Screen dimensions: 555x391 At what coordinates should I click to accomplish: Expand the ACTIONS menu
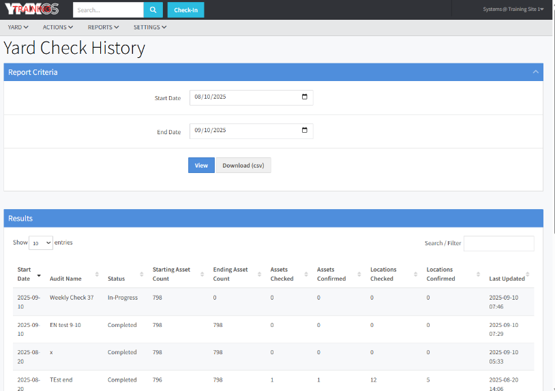pyautogui.click(x=58, y=27)
